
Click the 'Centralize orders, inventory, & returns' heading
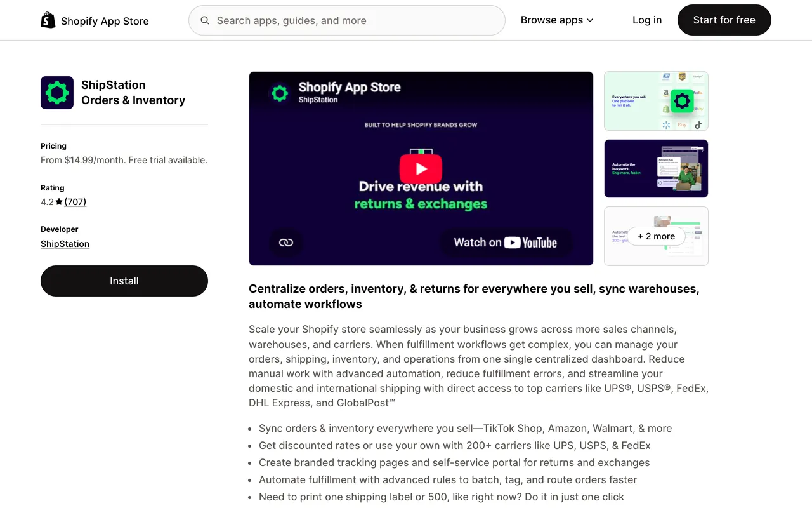(x=474, y=297)
